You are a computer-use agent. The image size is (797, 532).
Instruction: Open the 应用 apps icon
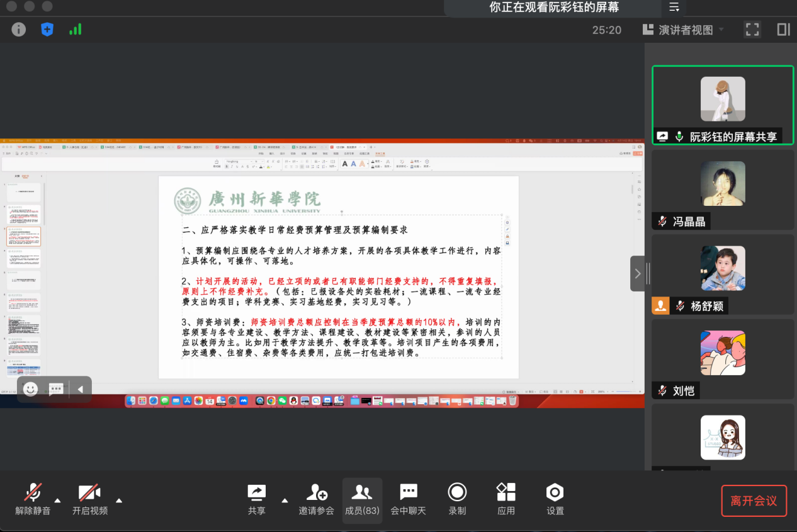[506, 500]
